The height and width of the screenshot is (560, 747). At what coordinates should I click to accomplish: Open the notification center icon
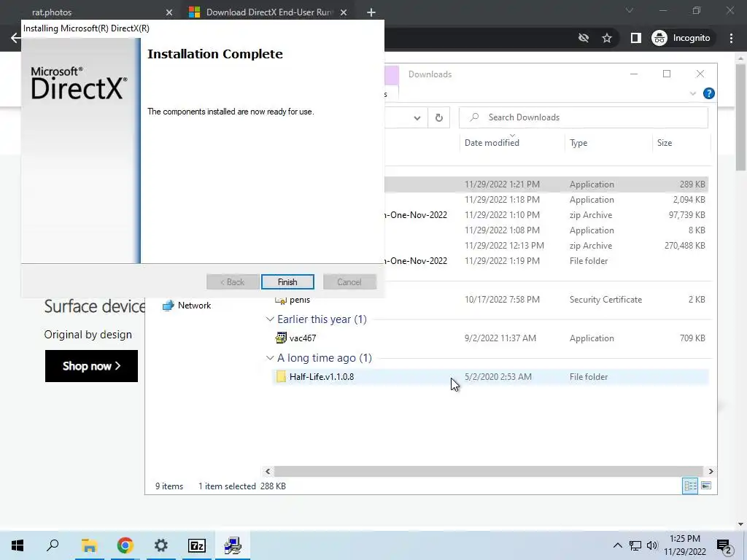(724, 545)
